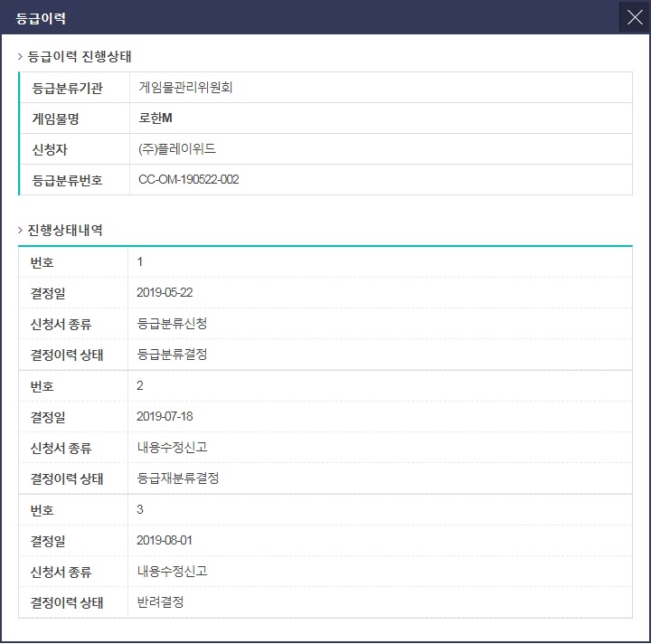Viewport: 651px width, 644px height.
Task: Select the game name 로한M
Action: tap(155, 118)
